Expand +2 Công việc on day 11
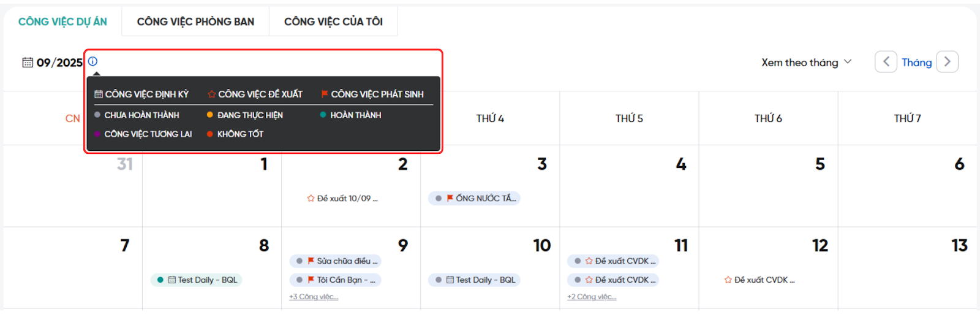This screenshot has width=980, height=314. pyautogui.click(x=592, y=297)
